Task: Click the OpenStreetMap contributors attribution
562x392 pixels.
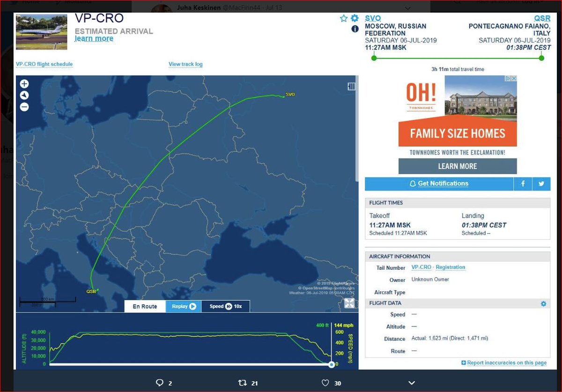Action: 326,288
